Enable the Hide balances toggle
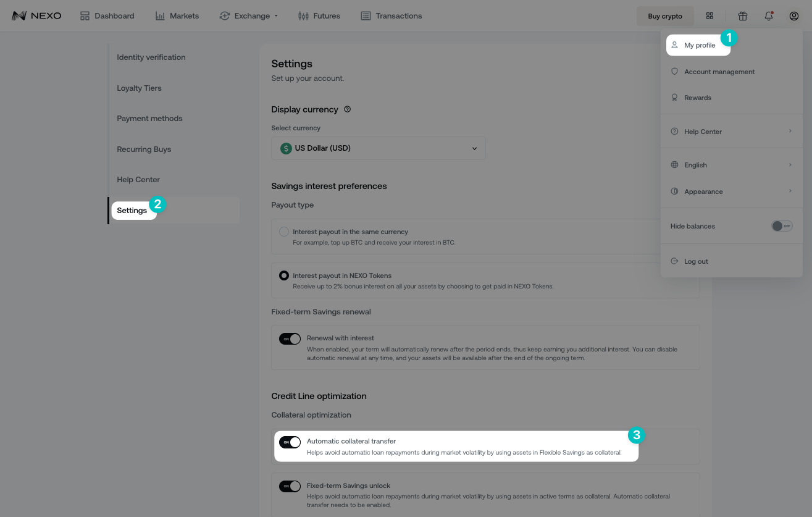 [782, 226]
